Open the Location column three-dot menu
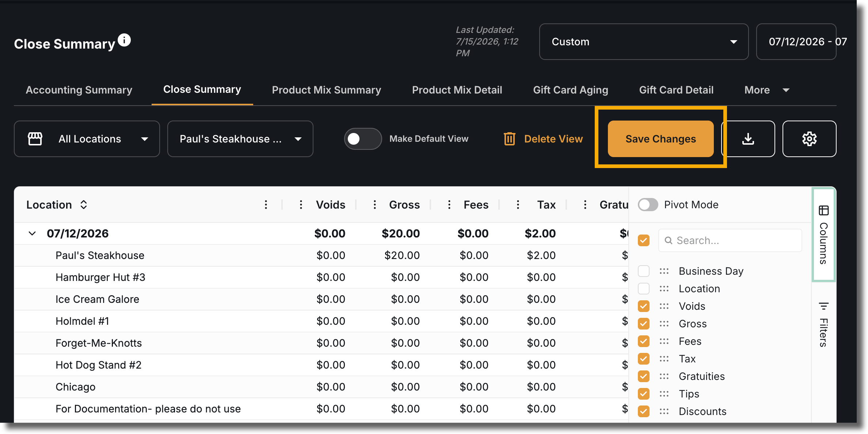Image resolution: width=868 pixels, height=434 pixels. pyautogui.click(x=266, y=205)
